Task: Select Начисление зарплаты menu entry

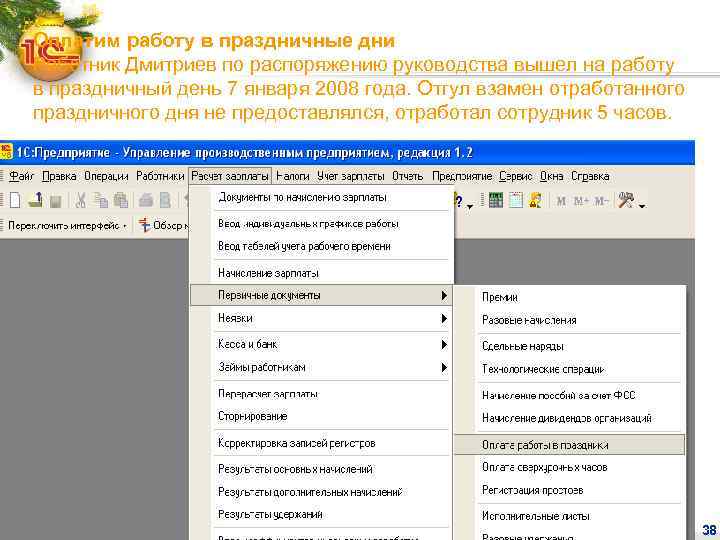Action: point(320,273)
